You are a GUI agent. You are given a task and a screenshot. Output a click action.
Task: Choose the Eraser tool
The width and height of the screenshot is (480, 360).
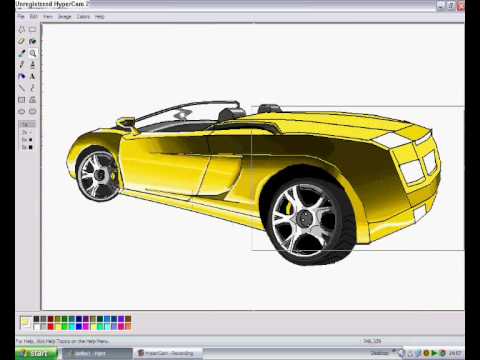coord(22,41)
